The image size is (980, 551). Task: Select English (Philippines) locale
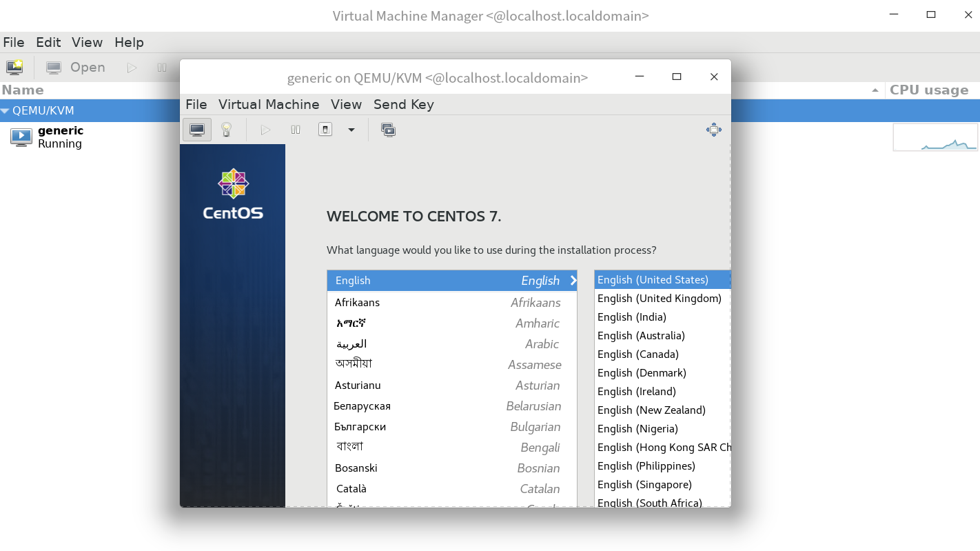(662, 466)
